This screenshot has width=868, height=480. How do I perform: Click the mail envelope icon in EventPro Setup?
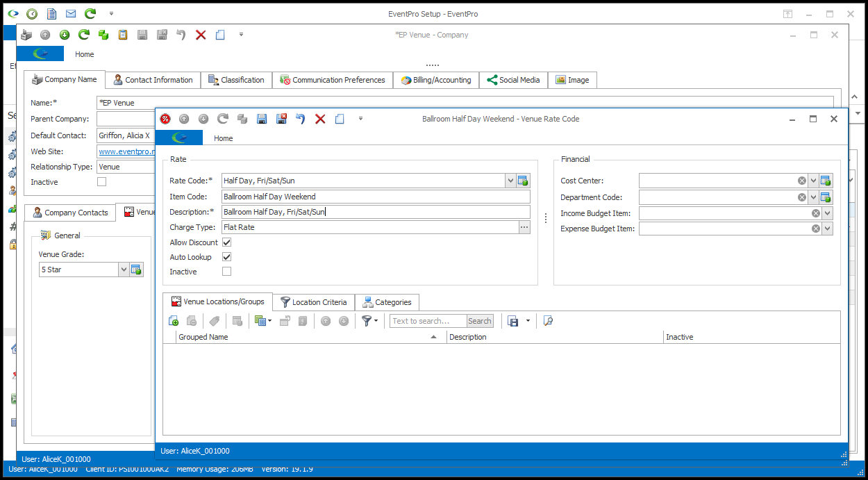[x=71, y=14]
